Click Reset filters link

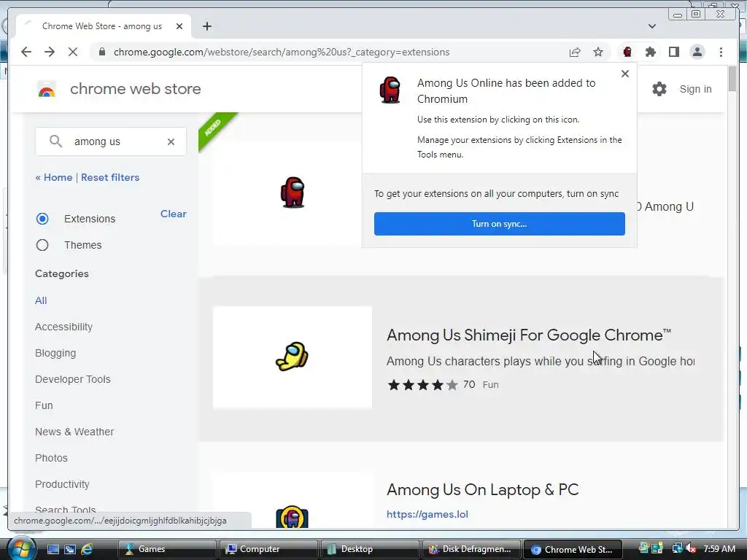pos(110,178)
